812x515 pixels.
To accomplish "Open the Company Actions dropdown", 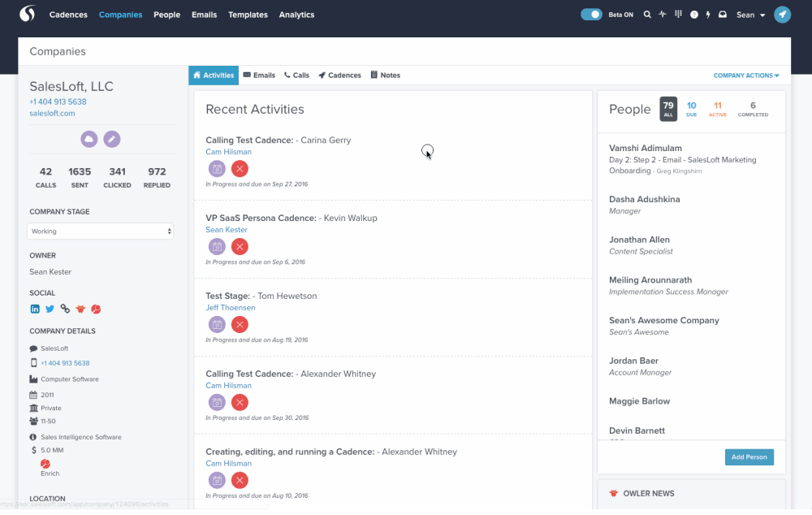I will pos(746,76).
